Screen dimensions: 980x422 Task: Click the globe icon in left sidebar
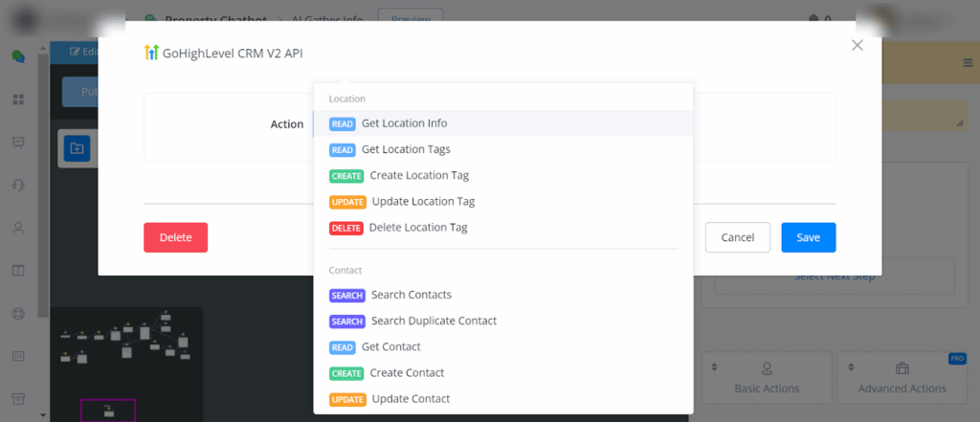point(17,313)
